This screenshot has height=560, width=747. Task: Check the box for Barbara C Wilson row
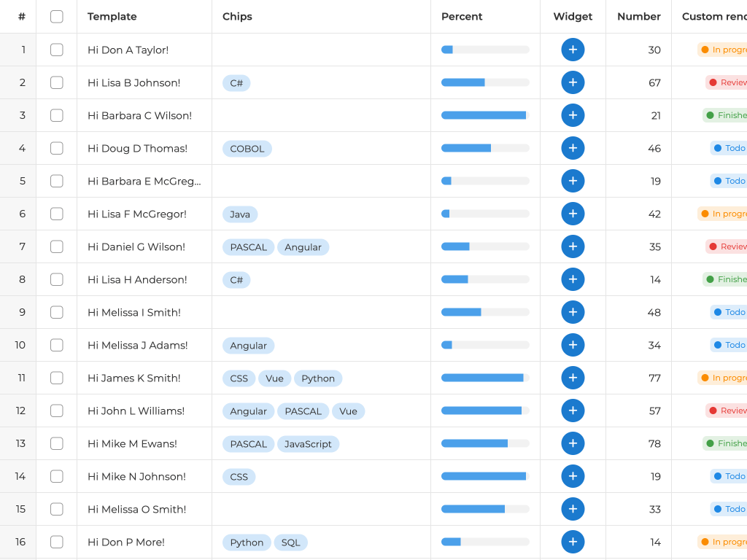(57, 115)
